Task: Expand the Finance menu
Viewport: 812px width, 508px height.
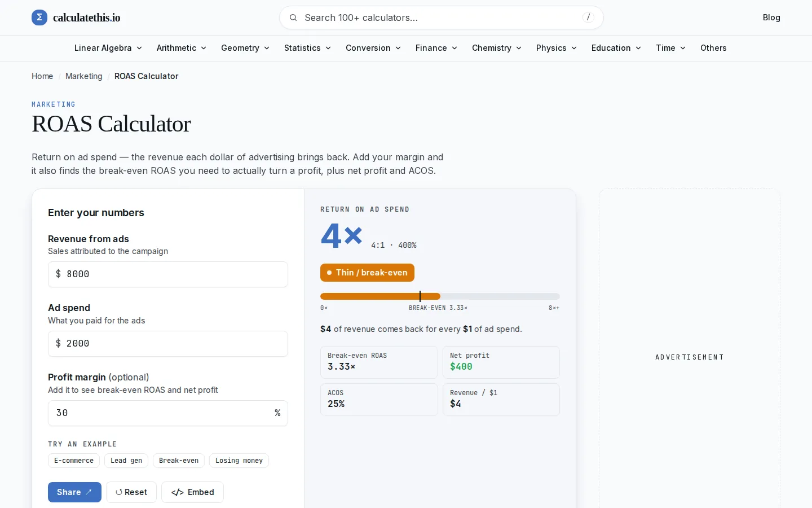Action: point(436,48)
